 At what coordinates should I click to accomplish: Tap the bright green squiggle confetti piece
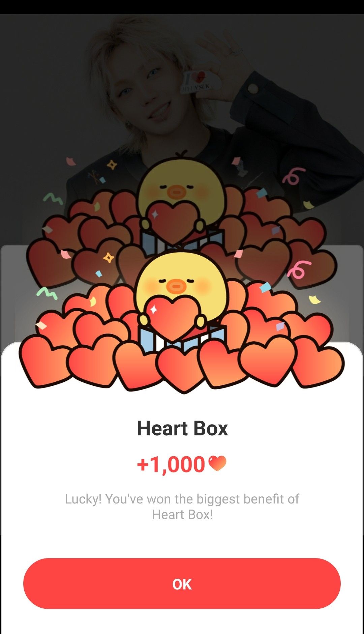(47, 293)
